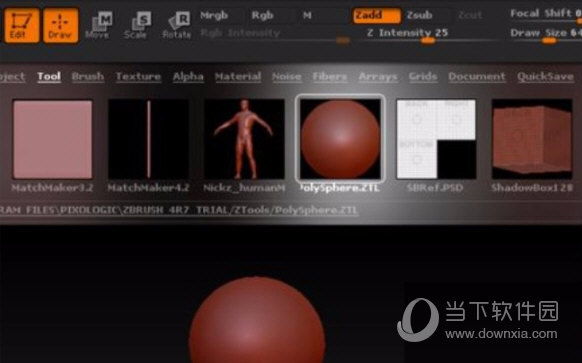Enable the Mrgb channel mode
The width and height of the screenshot is (582, 363).
click(214, 16)
